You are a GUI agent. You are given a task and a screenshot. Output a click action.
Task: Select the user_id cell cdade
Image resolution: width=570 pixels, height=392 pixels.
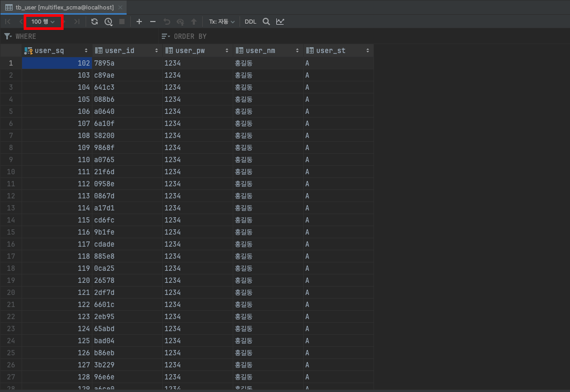point(127,244)
